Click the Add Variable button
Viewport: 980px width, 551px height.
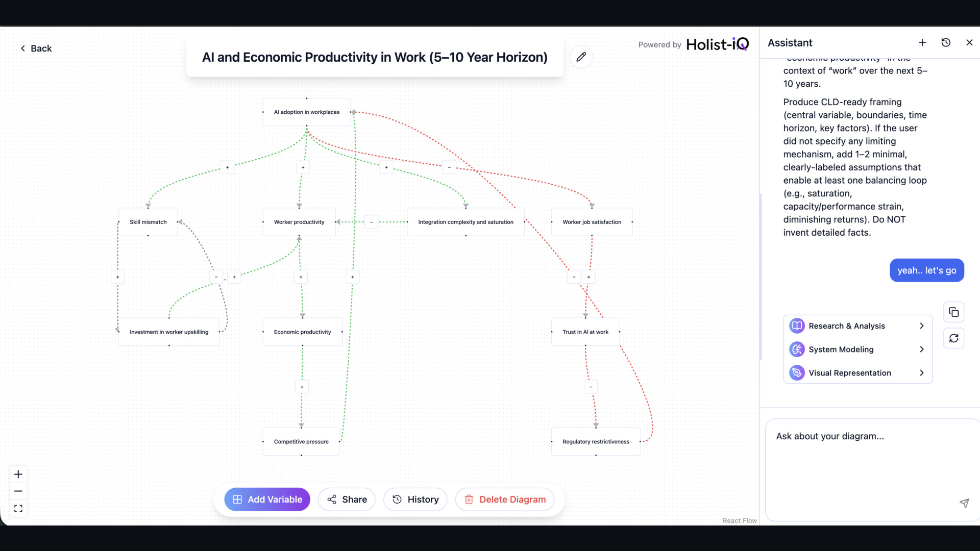[267, 499]
